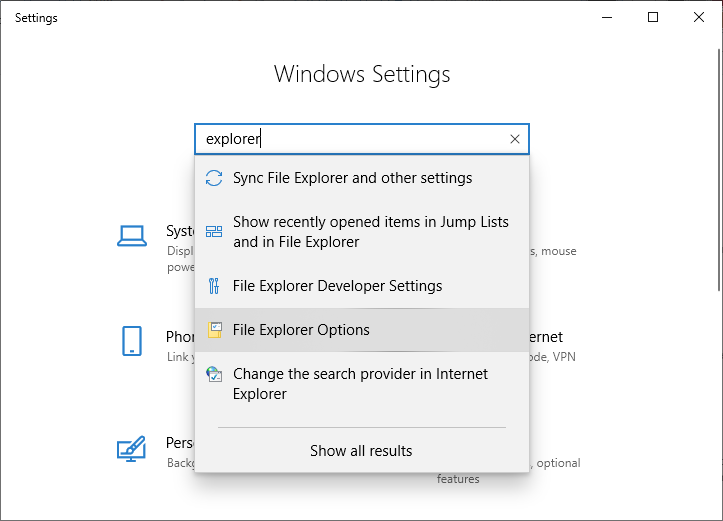This screenshot has width=723, height=521.
Task: Click the Internet Explorer search provider icon
Action: 214,374
